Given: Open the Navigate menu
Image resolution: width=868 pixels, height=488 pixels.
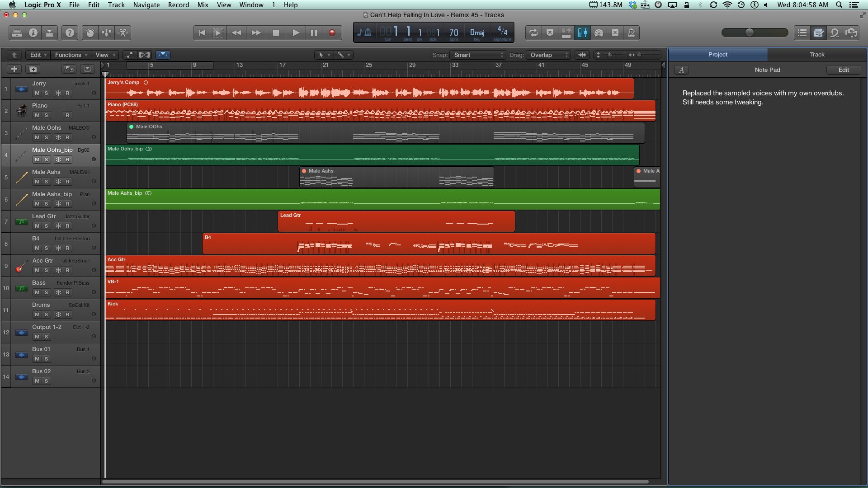Looking at the screenshot, I should pos(146,5).
